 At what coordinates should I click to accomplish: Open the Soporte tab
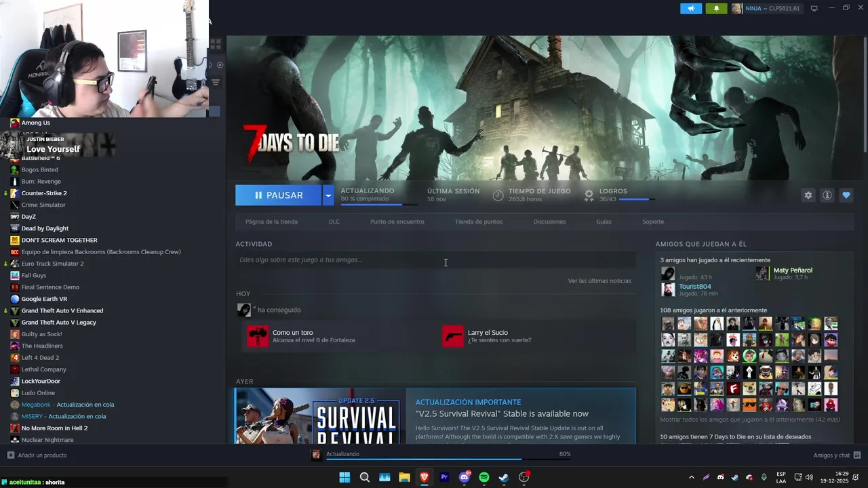[x=653, y=222]
